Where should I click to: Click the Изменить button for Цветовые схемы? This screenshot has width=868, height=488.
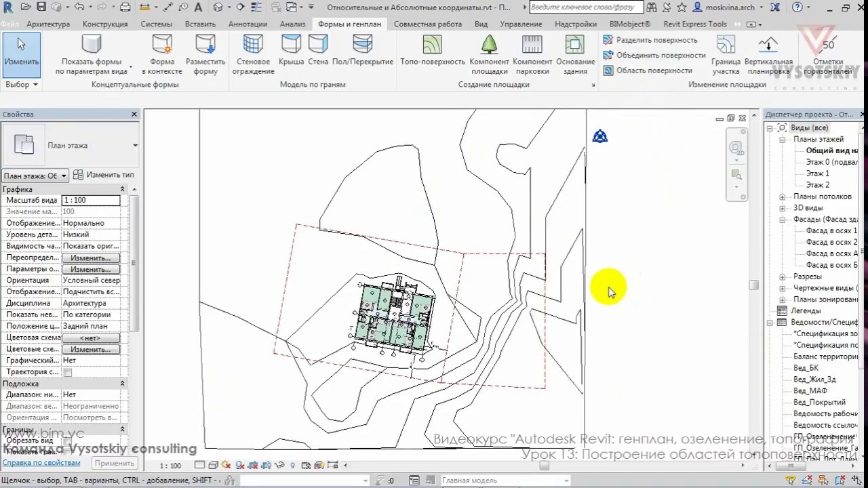coord(91,349)
